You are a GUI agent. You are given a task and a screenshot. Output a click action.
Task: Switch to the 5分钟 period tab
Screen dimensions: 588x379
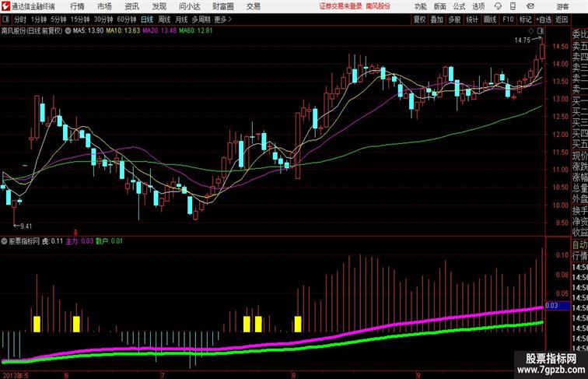coord(58,19)
